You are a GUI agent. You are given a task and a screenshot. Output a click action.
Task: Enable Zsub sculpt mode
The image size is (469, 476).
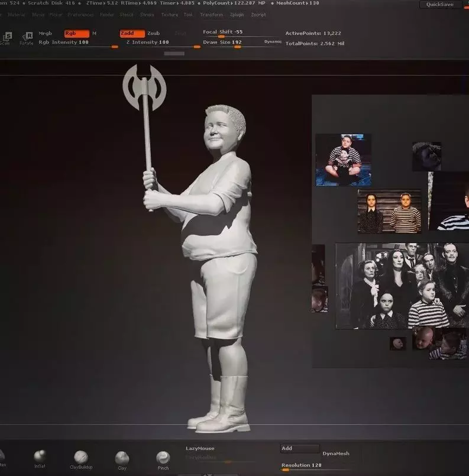point(154,33)
